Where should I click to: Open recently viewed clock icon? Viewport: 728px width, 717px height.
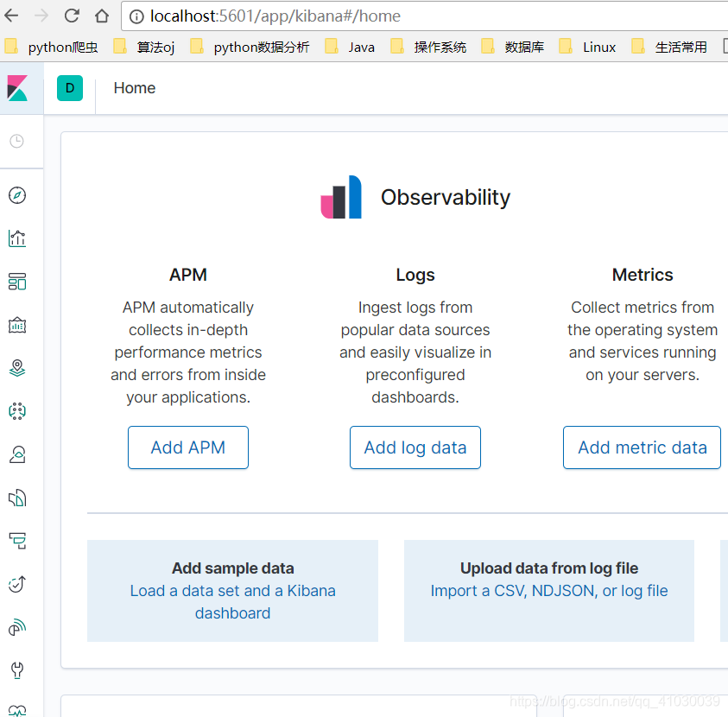coord(16,141)
